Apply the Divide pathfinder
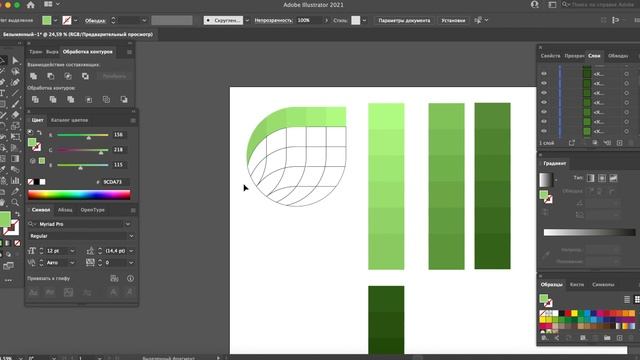Viewport: 640px width, 360px height. click(x=35, y=99)
